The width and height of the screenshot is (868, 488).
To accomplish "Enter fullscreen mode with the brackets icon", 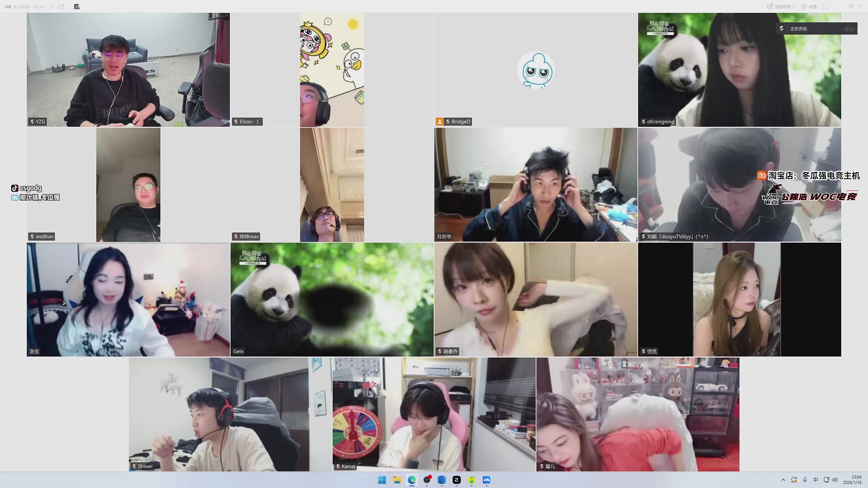I will (x=825, y=7).
